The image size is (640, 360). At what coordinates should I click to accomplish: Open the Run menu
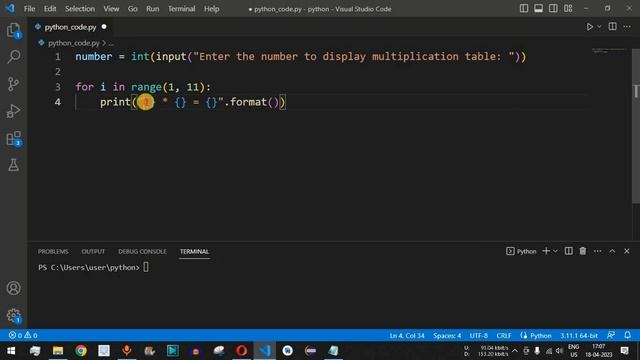point(153,9)
